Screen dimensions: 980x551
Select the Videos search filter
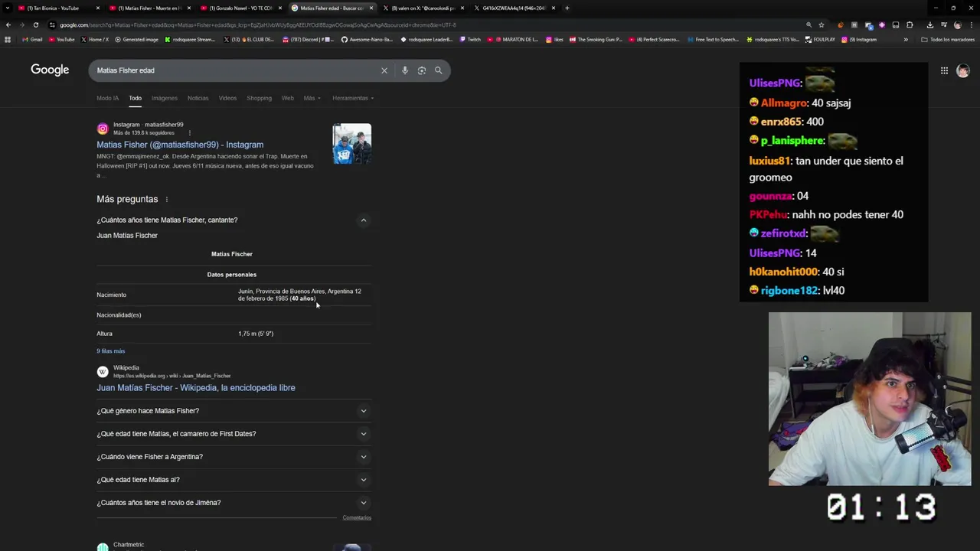[227, 98]
